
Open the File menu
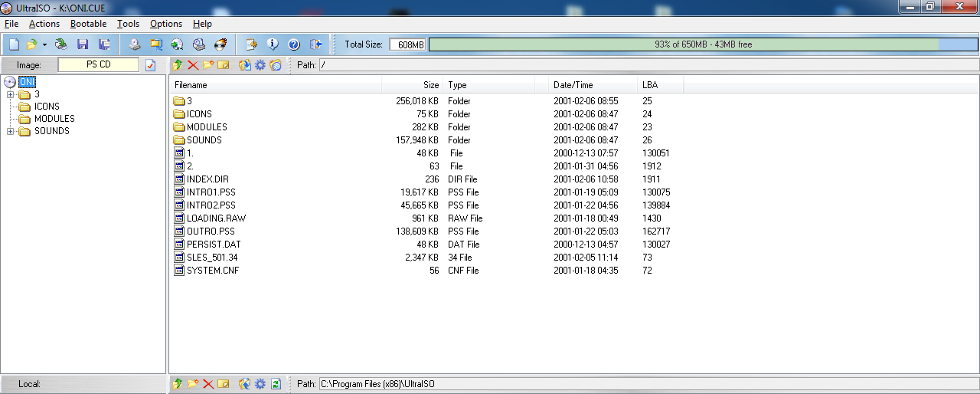click(11, 24)
